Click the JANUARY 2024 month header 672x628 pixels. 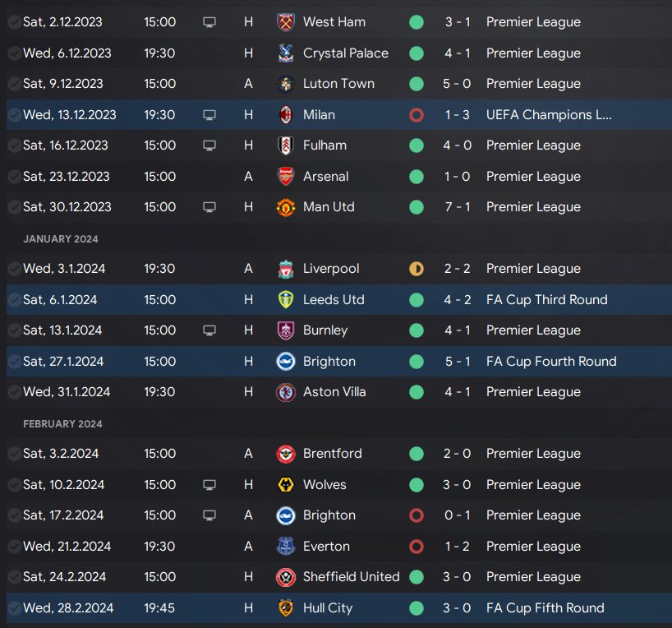coord(60,239)
